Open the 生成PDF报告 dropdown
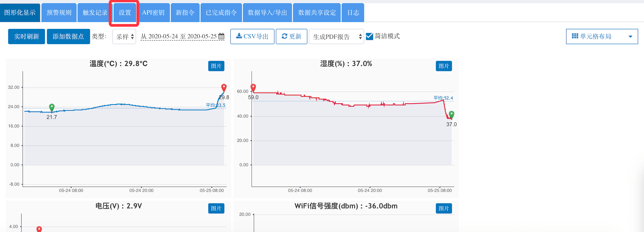 point(336,37)
